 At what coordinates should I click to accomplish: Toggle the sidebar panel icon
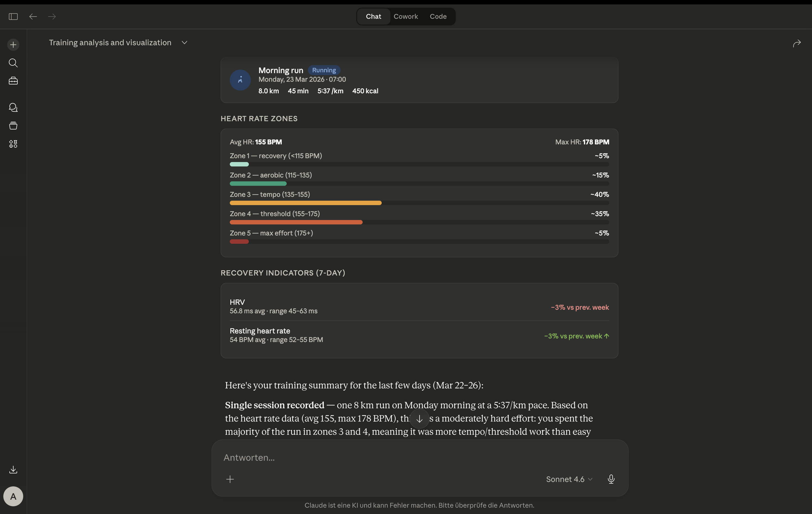click(13, 17)
